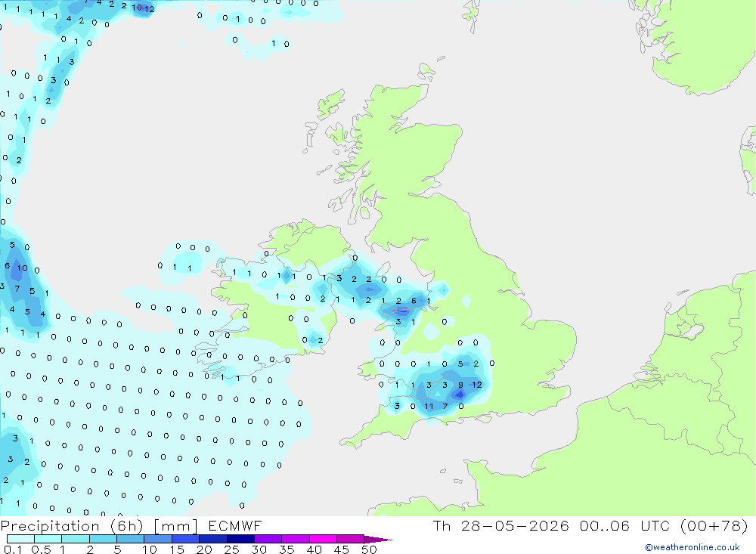Click the legend value '45'
The image size is (756, 554).
click(342, 549)
